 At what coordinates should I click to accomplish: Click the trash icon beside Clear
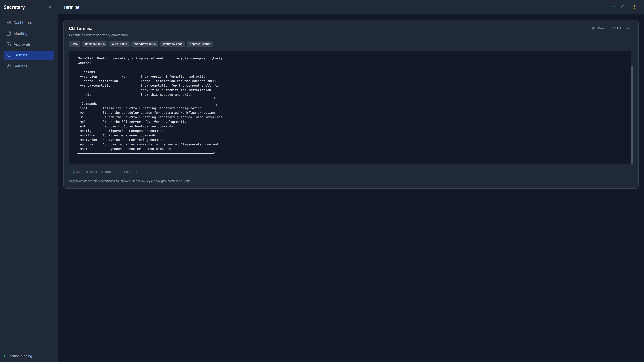pyautogui.click(x=594, y=28)
